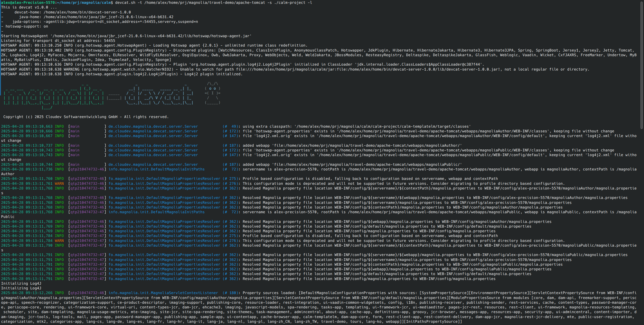644x325 pixels.
Task: Click the HOTSWAP AGENT WARNING line
Action: (175, 69)
